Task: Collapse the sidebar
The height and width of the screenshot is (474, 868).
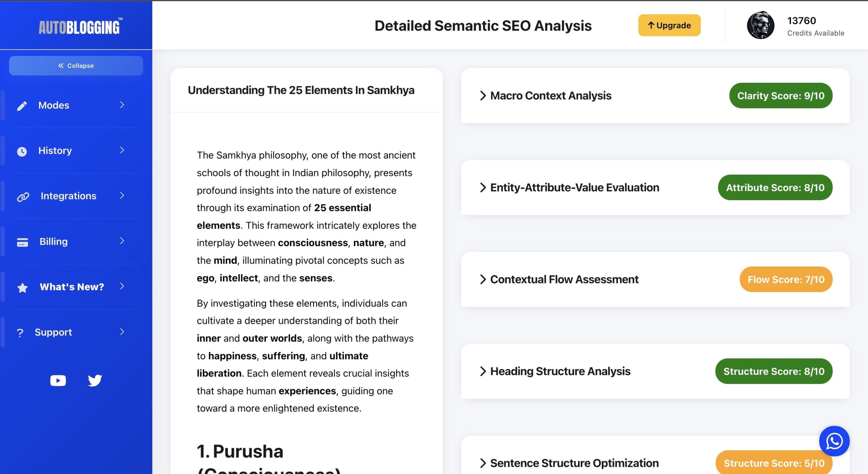Action: 76,66
